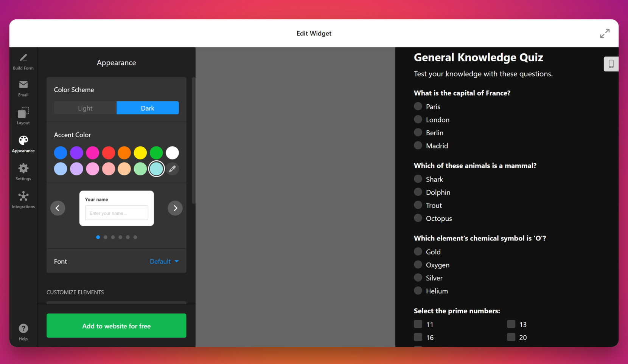Open the Build Form panel
This screenshot has height=364, width=628.
[23, 61]
